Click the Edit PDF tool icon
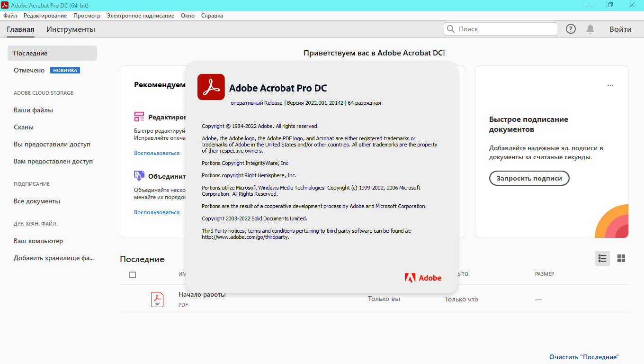 (x=139, y=117)
